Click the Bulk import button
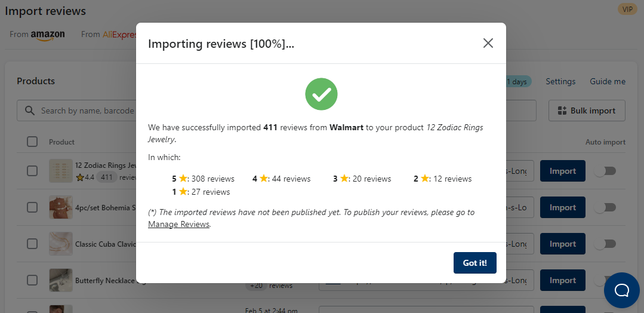 pos(587,111)
